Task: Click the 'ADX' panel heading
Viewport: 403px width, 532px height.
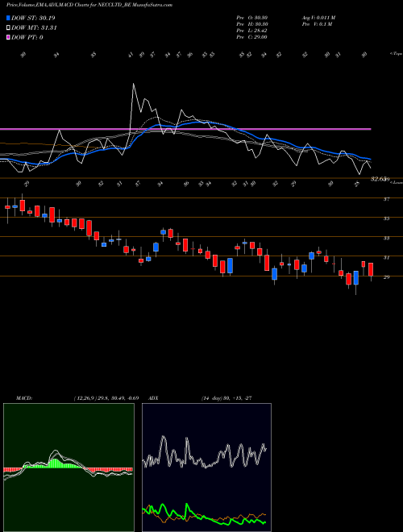Action: tap(153, 398)
